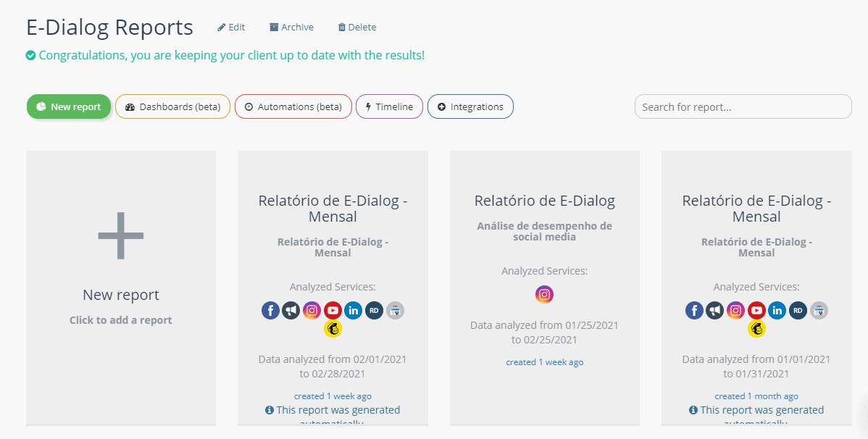Click the Instagram icon in the social media report

tap(544, 294)
